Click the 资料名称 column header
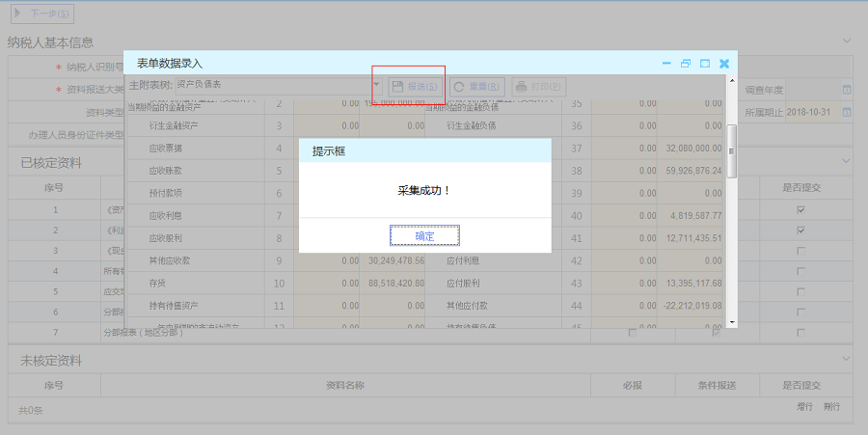 tap(345, 385)
